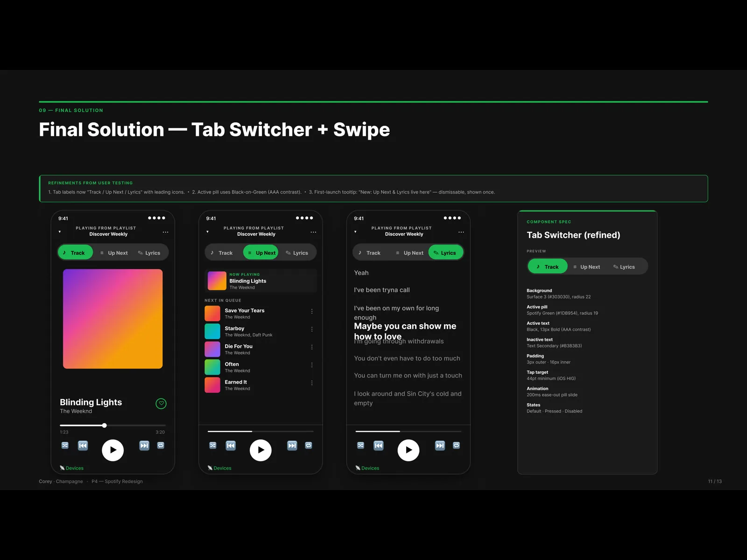Click play button in the Up Next phone
Image resolution: width=747 pixels, height=560 pixels.
261,450
